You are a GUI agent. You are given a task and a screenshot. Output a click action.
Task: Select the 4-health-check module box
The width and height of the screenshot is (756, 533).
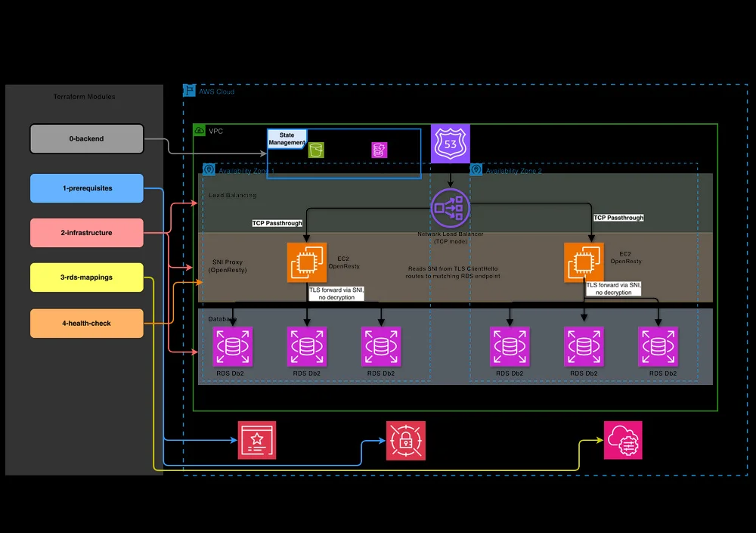pyautogui.click(x=87, y=323)
